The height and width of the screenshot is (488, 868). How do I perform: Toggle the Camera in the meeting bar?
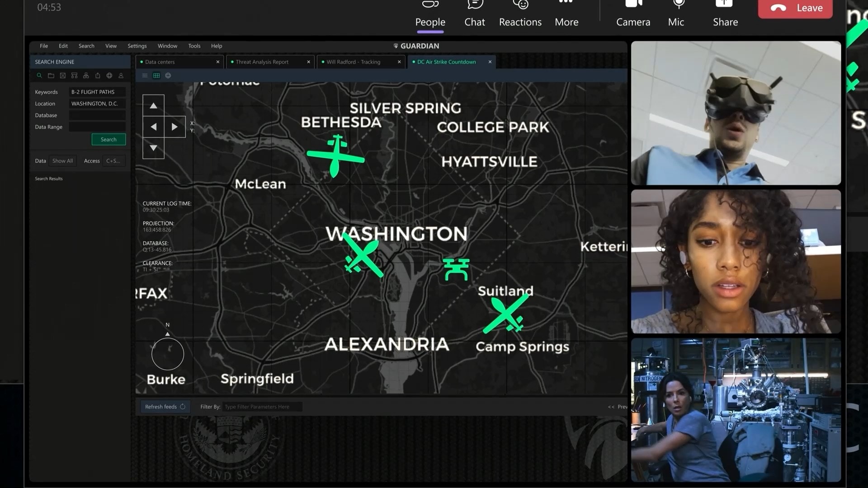pyautogui.click(x=633, y=14)
